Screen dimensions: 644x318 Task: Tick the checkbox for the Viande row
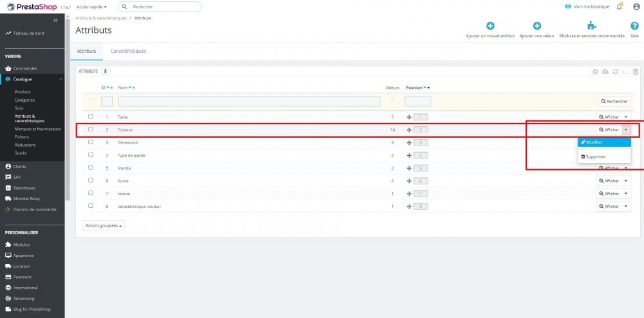point(91,168)
